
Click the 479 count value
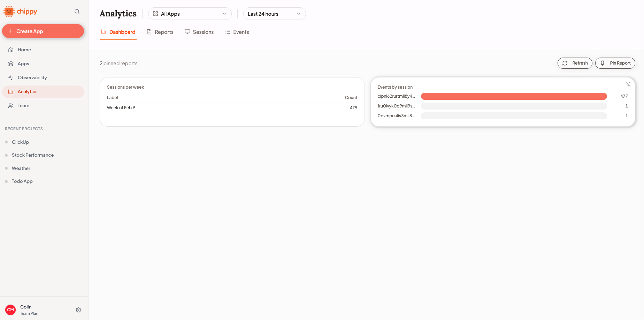click(353, 108)
